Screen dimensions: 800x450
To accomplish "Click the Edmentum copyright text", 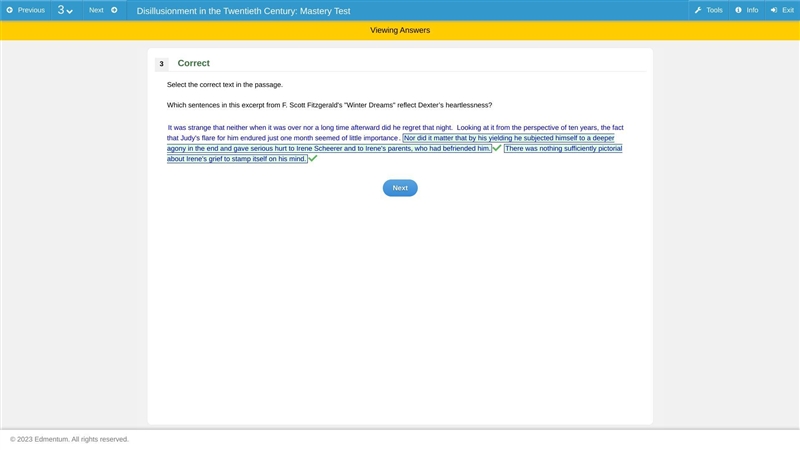I will [x=69, y=439].
